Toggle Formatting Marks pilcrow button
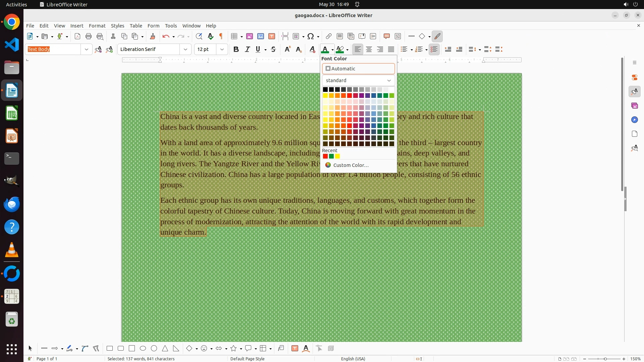The image size is (644, 362). click(x=221, y=37)
